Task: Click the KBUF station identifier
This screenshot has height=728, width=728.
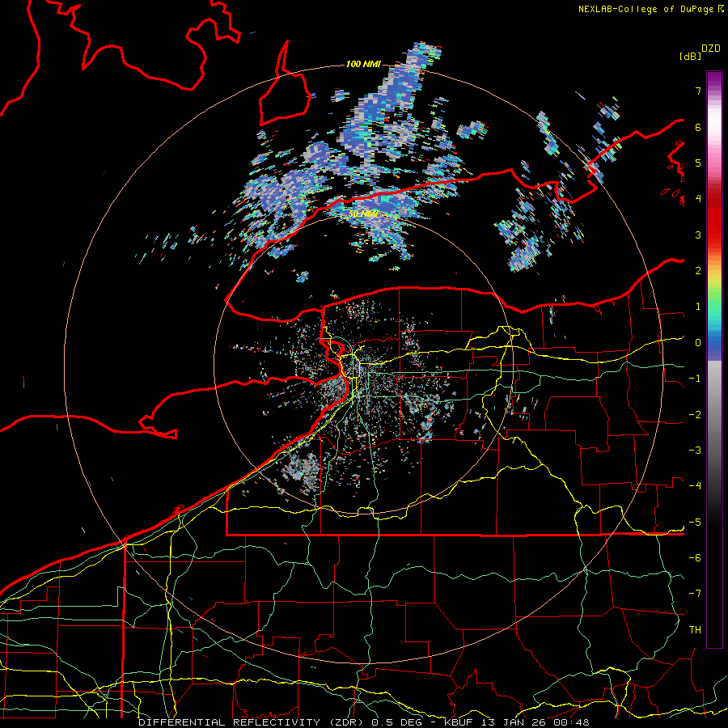Action: (x=459, y=722)
